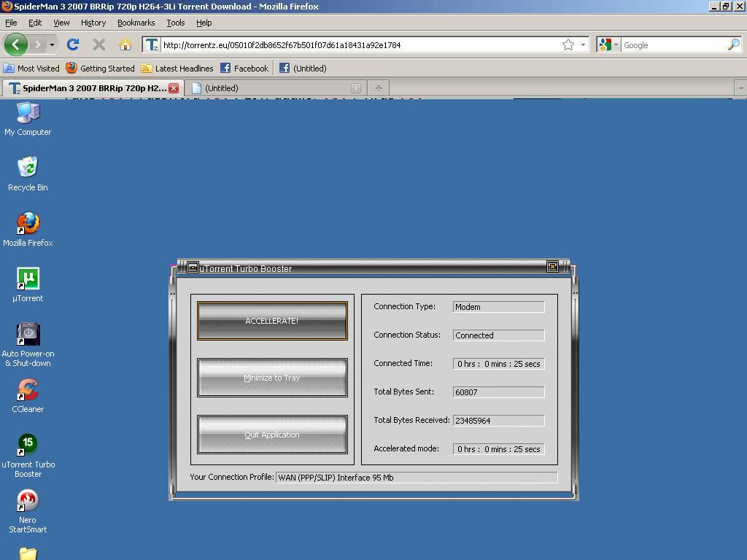747x560 pixels.
Task: Select the Mozilla Firefox desktop shortcut
Action: (x=28, y=230)
